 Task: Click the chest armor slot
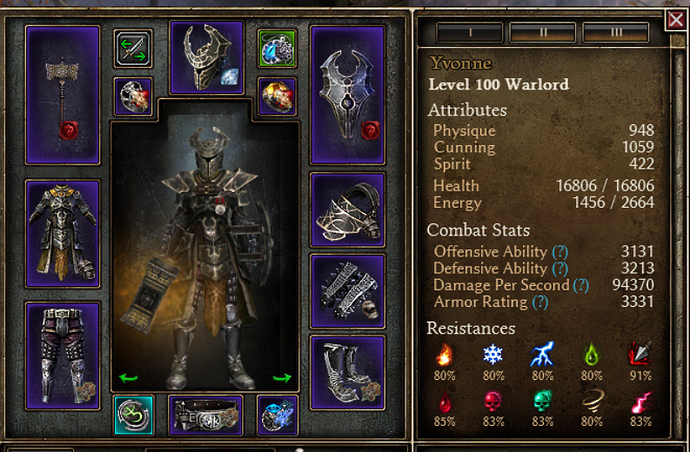click(62, 234)
